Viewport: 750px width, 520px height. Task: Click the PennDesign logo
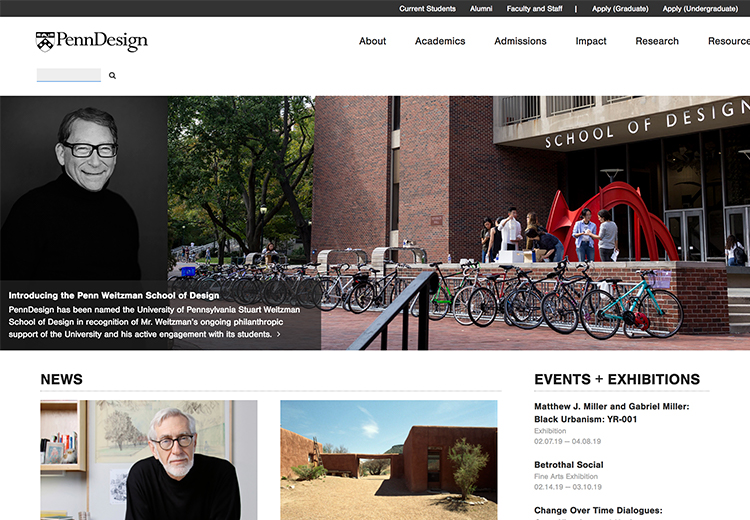pos(92,41)
